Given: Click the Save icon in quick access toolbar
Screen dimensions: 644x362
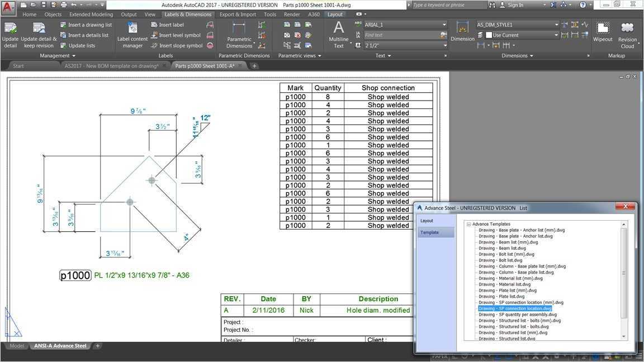Looking at the screenshot, I should [x=44, y=5].
